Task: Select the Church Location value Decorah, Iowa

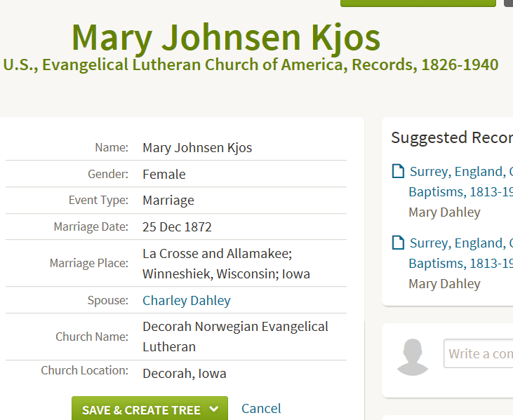Action: 184,373
